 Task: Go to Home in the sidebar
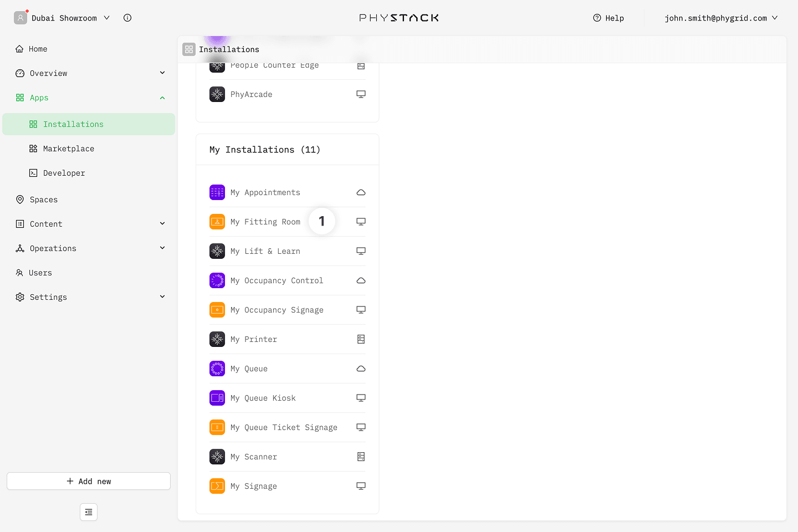click(x=89, y=49)
